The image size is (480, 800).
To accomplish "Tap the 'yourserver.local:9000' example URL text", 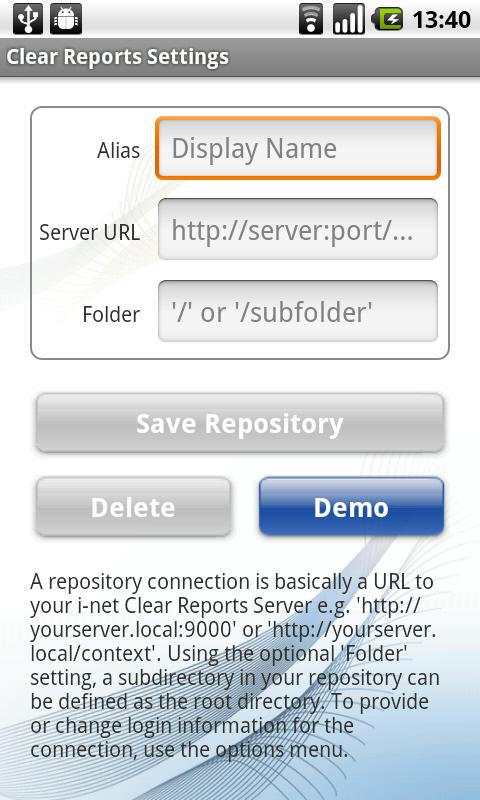I will (x=133, y=630).
